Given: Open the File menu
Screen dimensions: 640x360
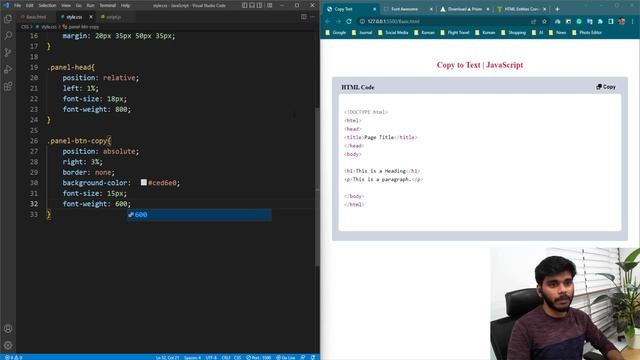Looking at the screenshot, I should (x=18, y=5).
